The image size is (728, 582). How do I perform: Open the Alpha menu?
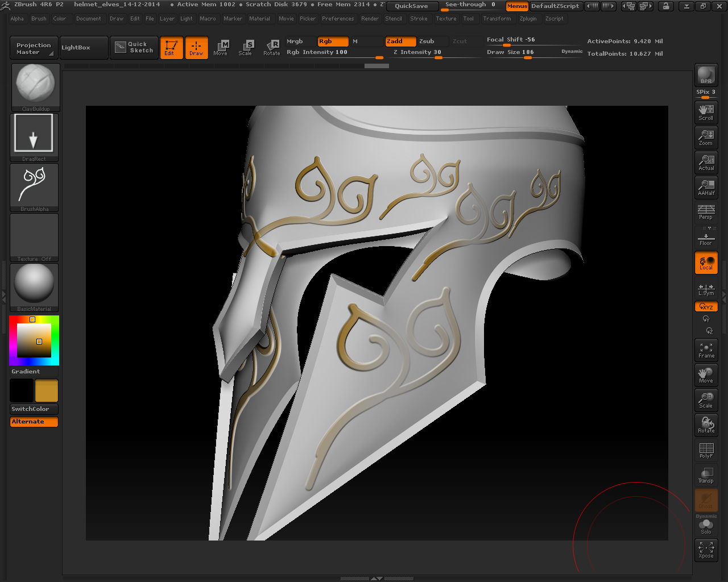coord(17,19)
